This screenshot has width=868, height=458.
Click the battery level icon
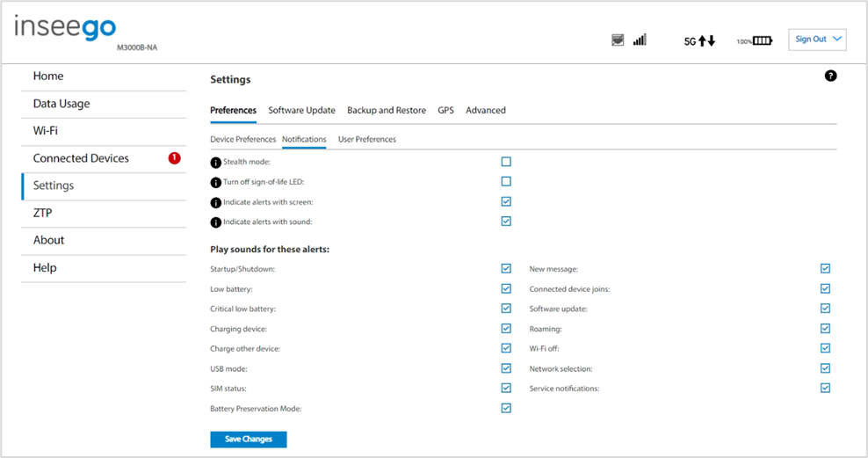(x=762, y=40)
